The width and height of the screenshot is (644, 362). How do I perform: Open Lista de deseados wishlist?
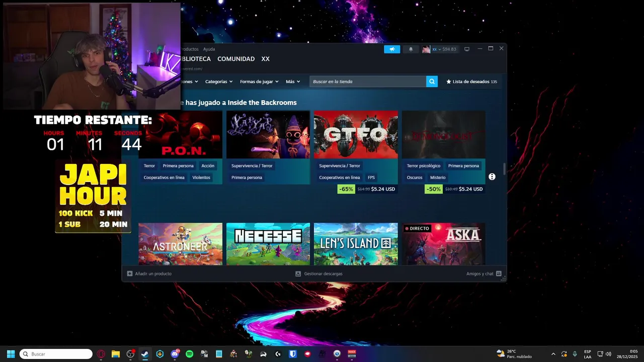471,81
